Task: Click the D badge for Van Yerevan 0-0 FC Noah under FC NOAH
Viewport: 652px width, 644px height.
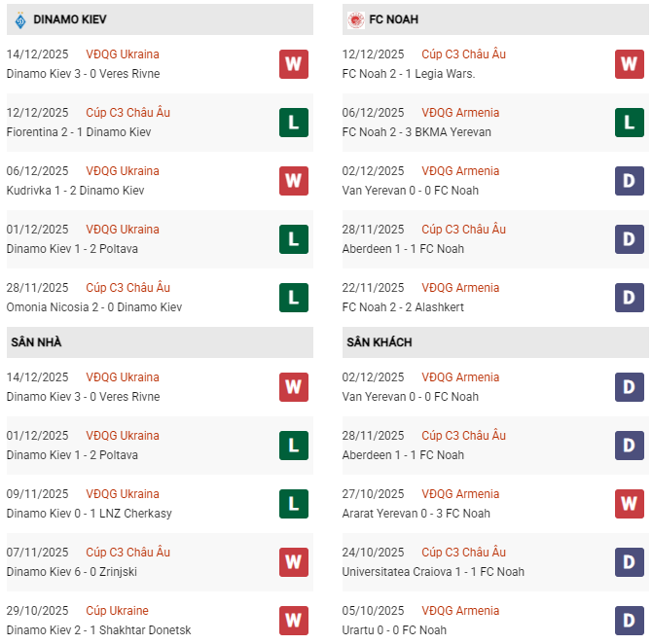Action: point(630,181)
